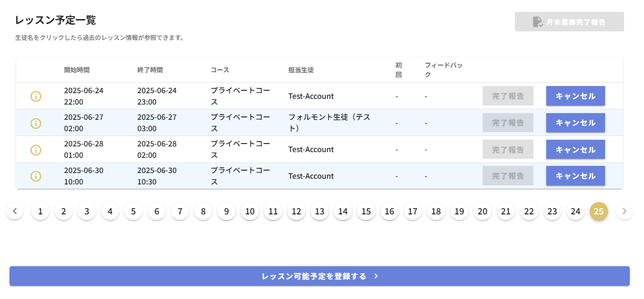Viewport: 644px width, 299px height.
Task: Click 開始時間 column header
Action: (x=77, y=70)
